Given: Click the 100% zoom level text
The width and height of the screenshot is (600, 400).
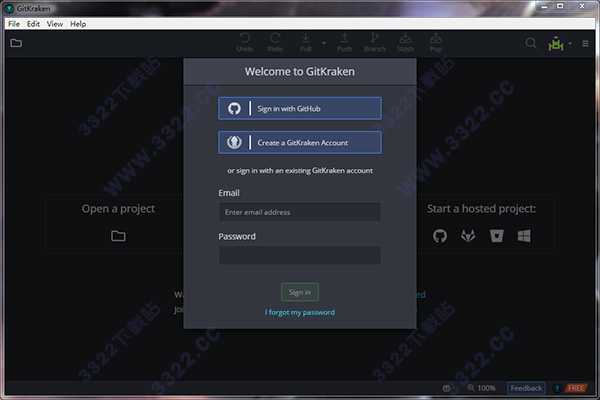Looking at the screenshot, I should (486, 388).
